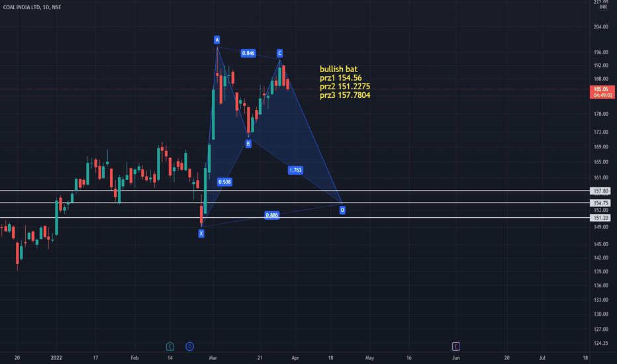This screenshot has height=364, width=617.
Task: Click the 173.00 price axis label
Action: click(x=600, y=132)
